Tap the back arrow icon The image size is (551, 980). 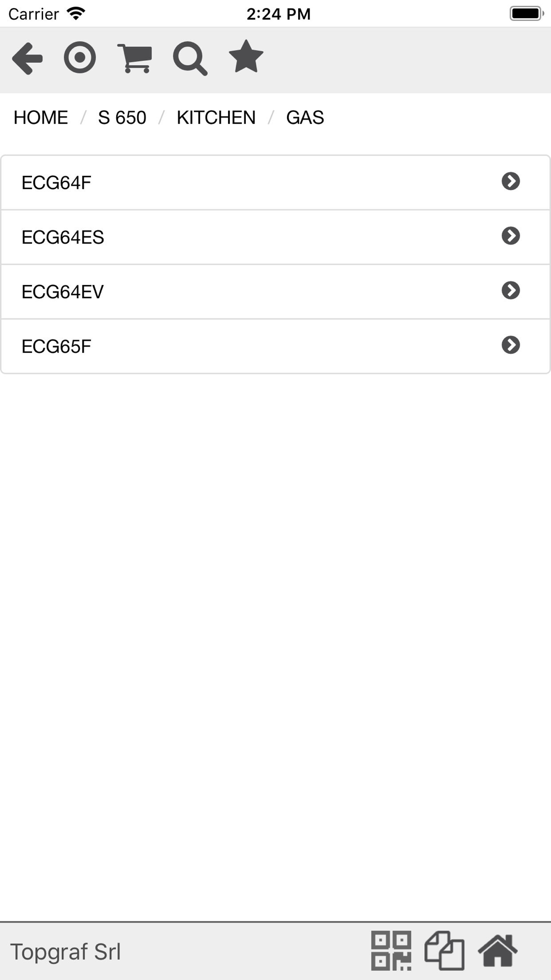point(27,58)
